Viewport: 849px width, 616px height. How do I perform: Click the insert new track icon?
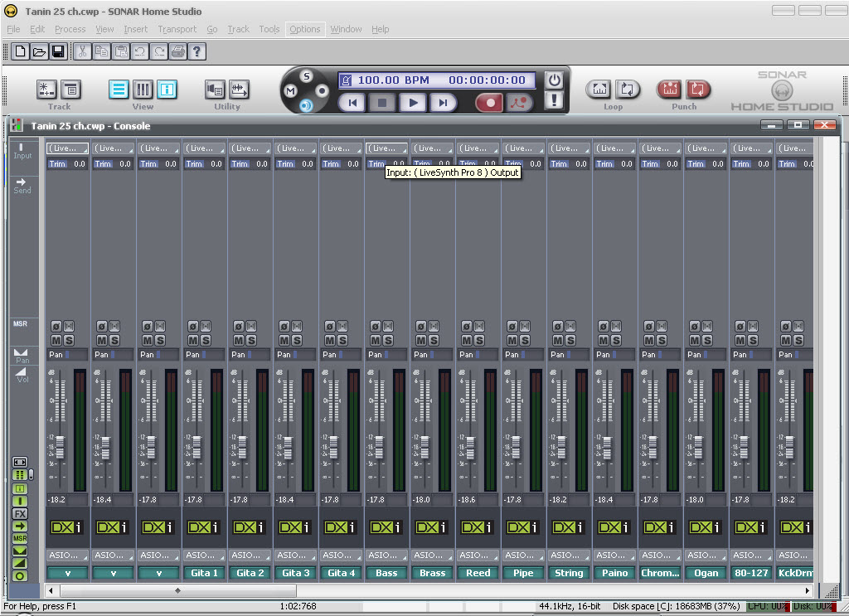point(46,90)
